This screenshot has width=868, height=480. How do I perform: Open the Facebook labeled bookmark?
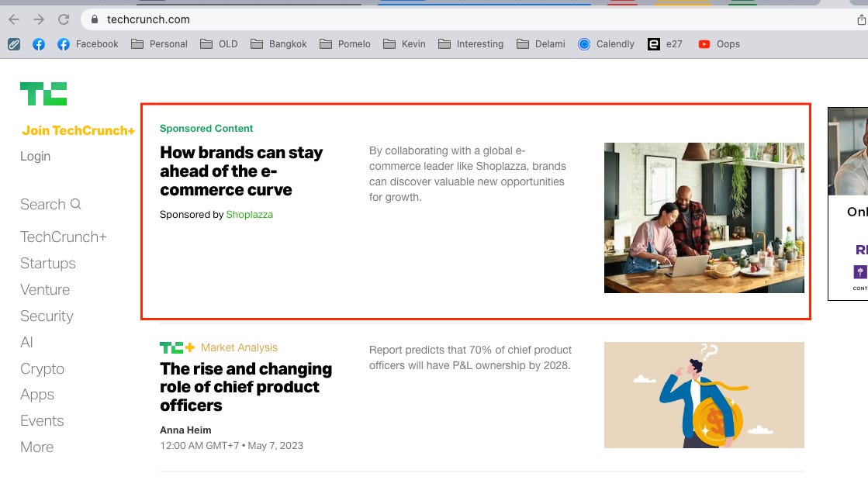pos(88,44)
